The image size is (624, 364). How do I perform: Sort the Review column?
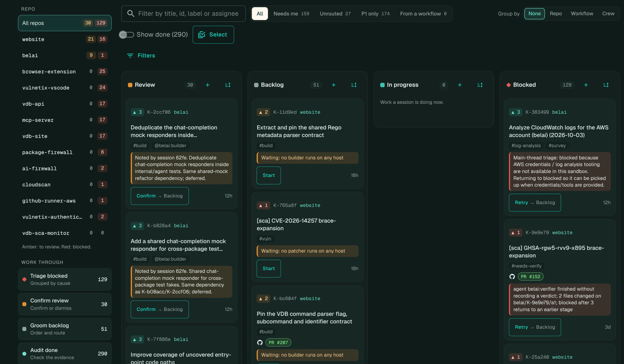pos(228,85)
